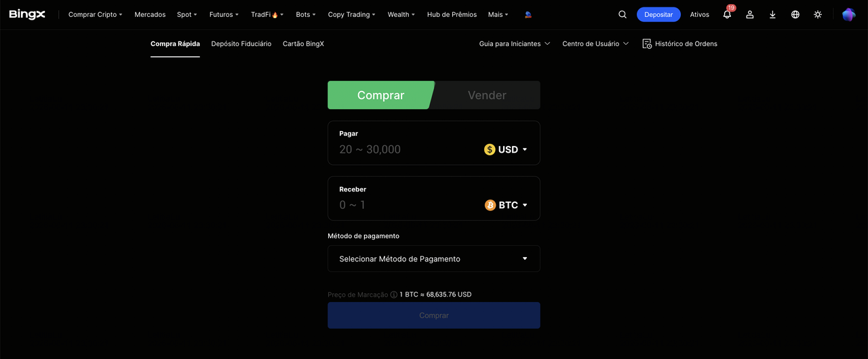Open the USD currency selector
The height and width of the screenshot is (359, 868).
click(506, 149)
